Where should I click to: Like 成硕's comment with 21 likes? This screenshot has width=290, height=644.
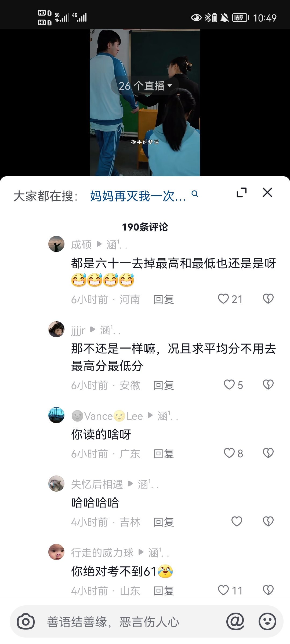click(230, 299)
